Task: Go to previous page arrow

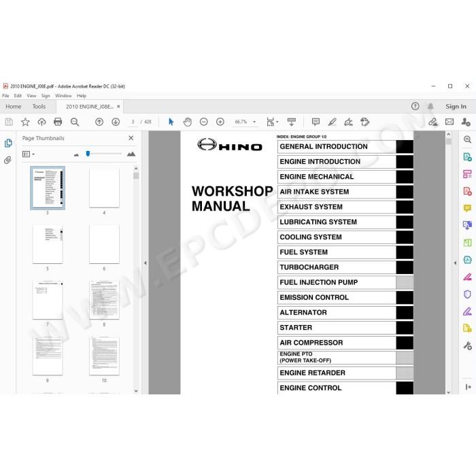Action: tap(99, 122)
